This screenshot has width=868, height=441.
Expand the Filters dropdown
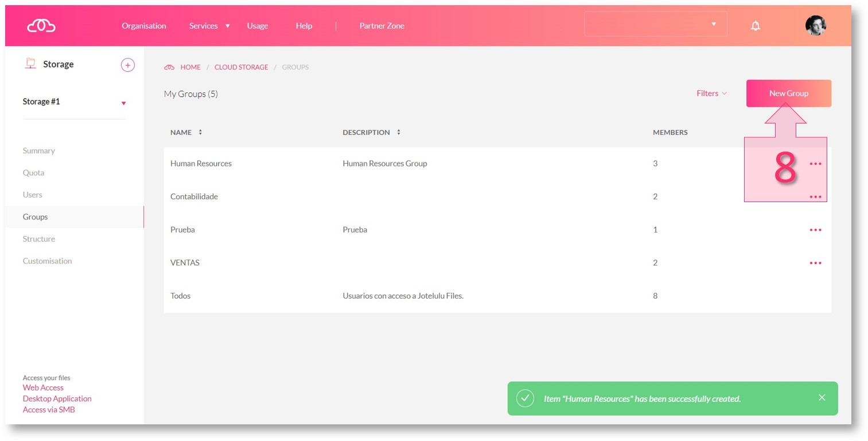point(711,94)
